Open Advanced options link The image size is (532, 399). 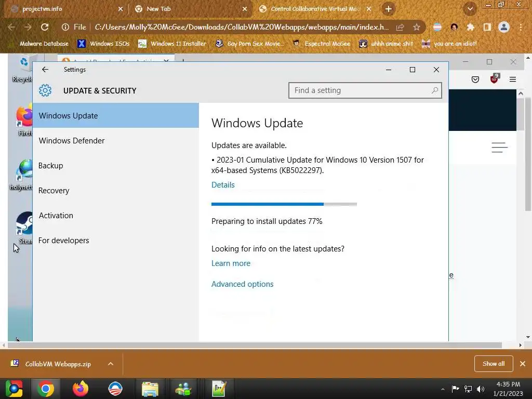242,284
